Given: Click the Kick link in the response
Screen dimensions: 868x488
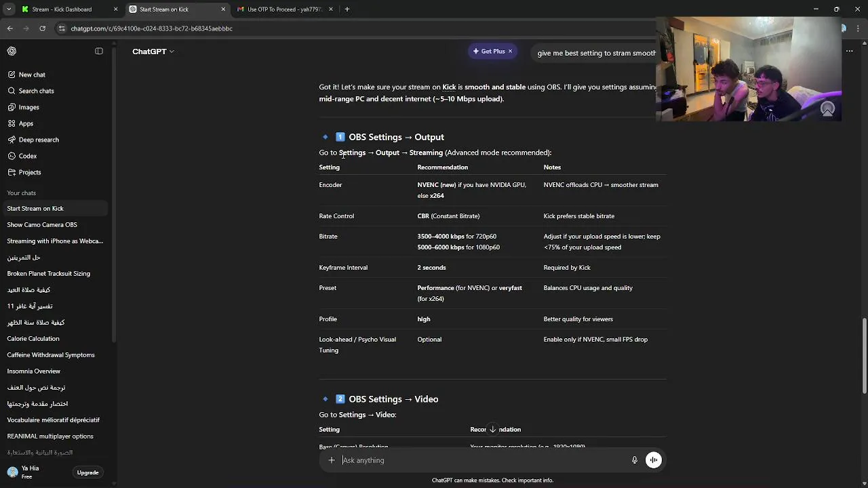Looking at the screenshot, I should pos(449,87).
